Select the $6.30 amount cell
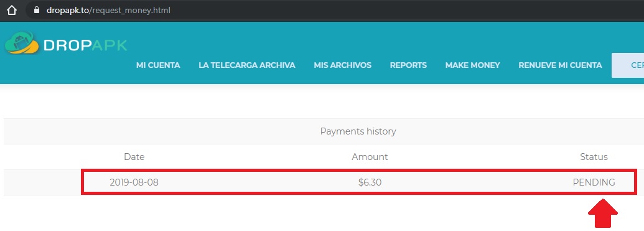 [370, 182]
